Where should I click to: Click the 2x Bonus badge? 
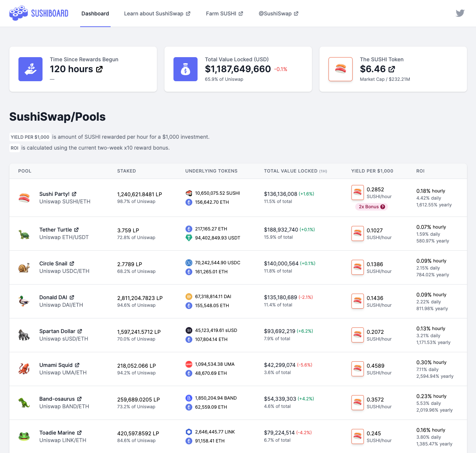[371, 207]
